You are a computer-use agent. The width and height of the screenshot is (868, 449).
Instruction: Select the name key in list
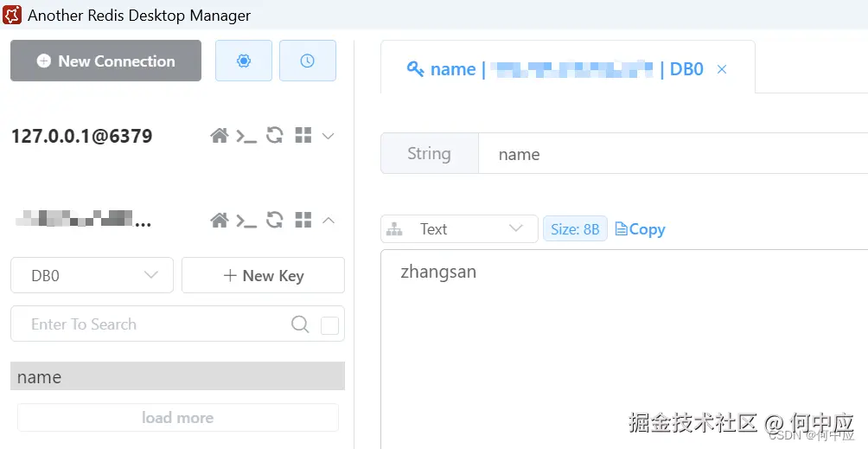coord(177,377)
